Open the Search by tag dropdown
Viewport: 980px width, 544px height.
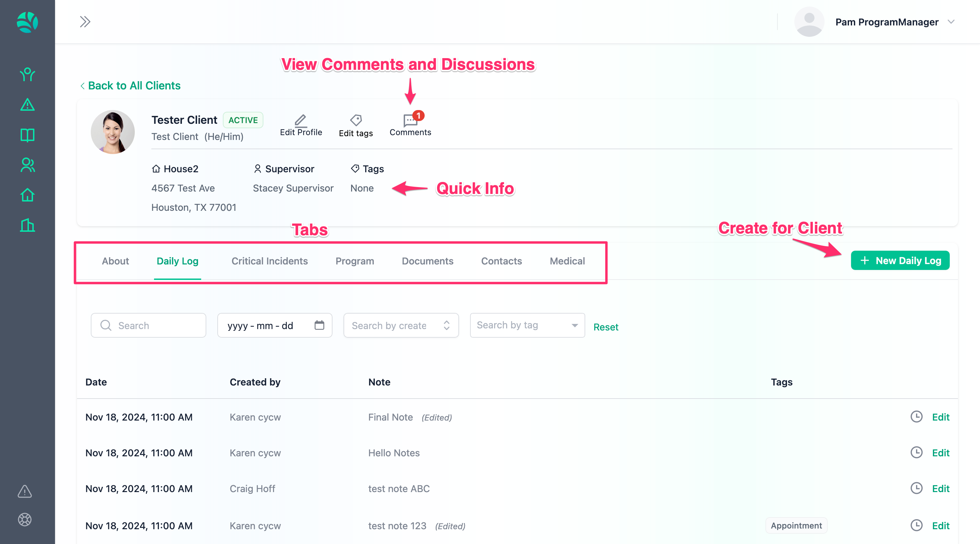[x=527, y=325]
